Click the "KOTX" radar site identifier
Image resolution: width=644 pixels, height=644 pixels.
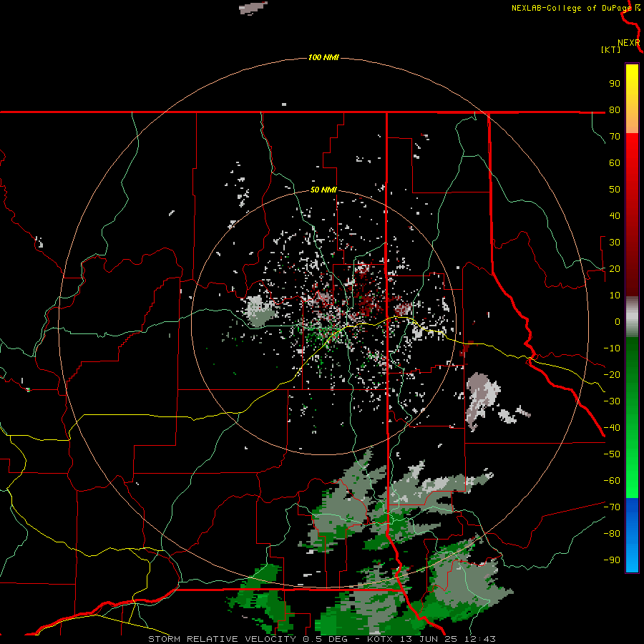click(x=381, y=639)
